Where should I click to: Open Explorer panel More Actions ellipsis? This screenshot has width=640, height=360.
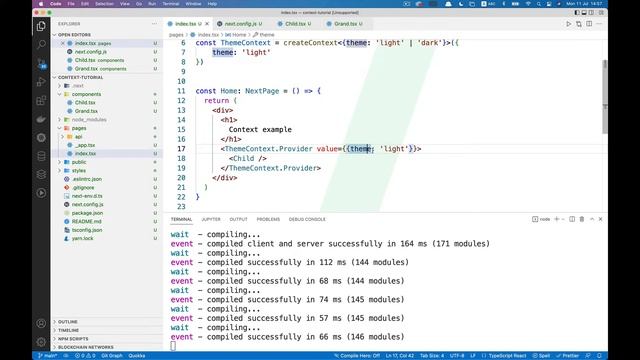coord(154,24)
